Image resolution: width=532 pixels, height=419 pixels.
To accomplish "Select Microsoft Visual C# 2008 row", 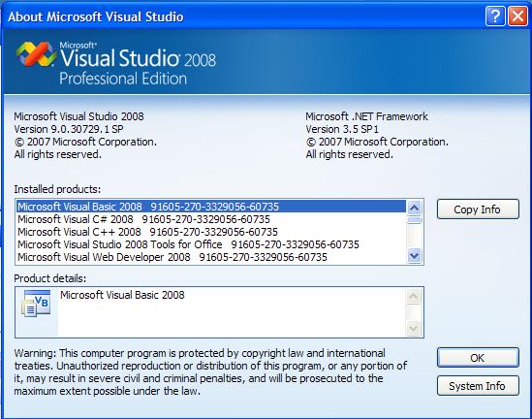I will pyautogui.click(x=211, y=219).
